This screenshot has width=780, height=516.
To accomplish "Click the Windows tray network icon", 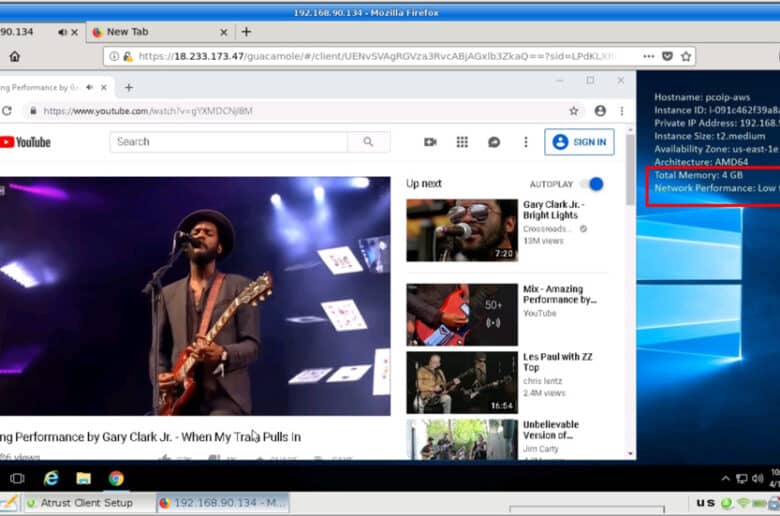I will point(742,479).
